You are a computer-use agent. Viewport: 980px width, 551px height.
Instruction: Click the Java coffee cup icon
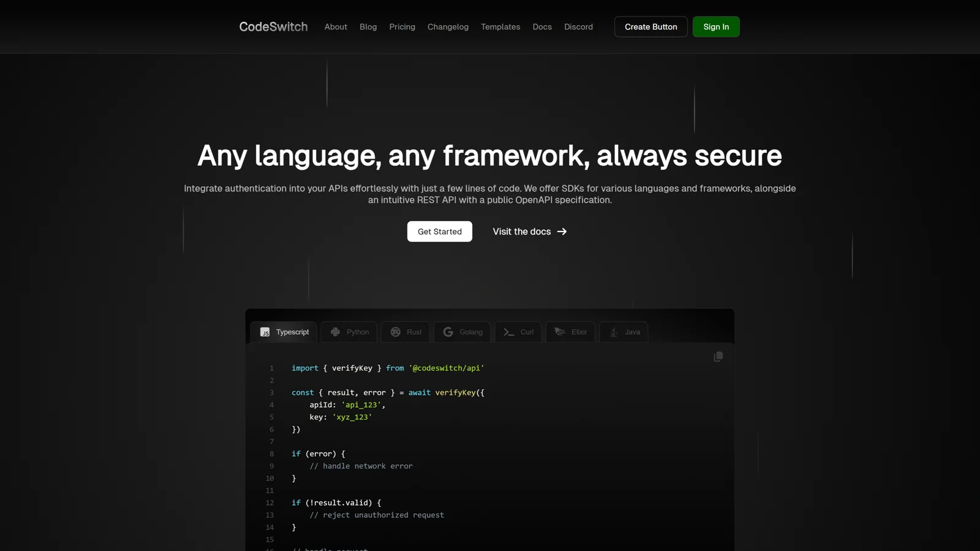(614, 332)
